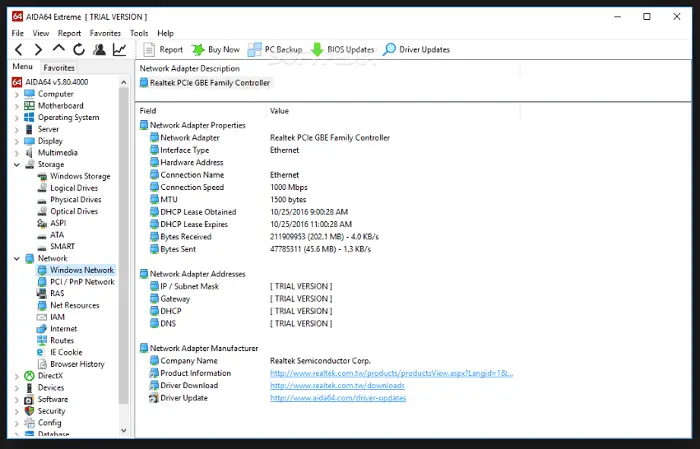
Task: Refresh the page with circular arrow icon
Action: [x=79, y=50]
